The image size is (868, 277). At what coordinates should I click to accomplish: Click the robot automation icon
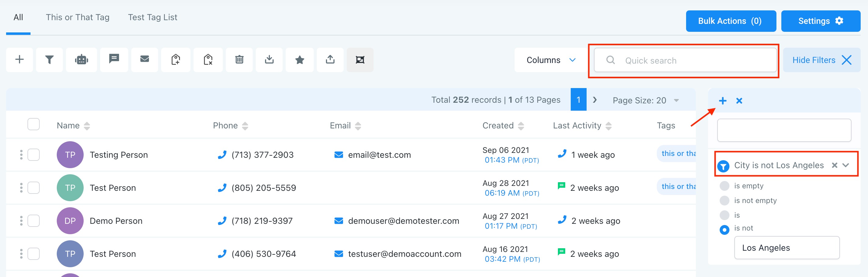[x=81, y=60]
